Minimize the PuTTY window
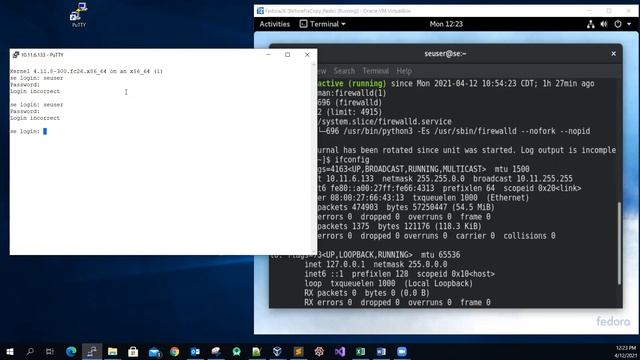Screen dimensions: 640x360 (x=268, y=55)
